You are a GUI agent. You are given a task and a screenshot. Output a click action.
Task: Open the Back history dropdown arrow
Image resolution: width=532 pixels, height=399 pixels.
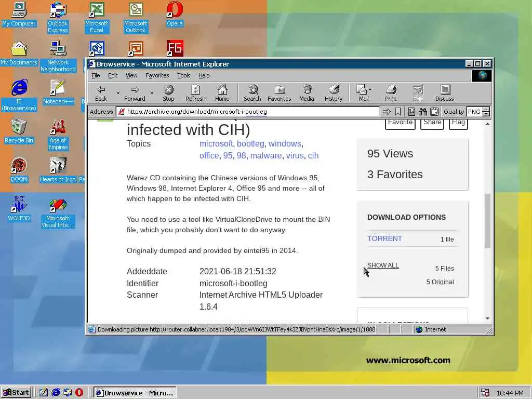(x=118, y=93)
